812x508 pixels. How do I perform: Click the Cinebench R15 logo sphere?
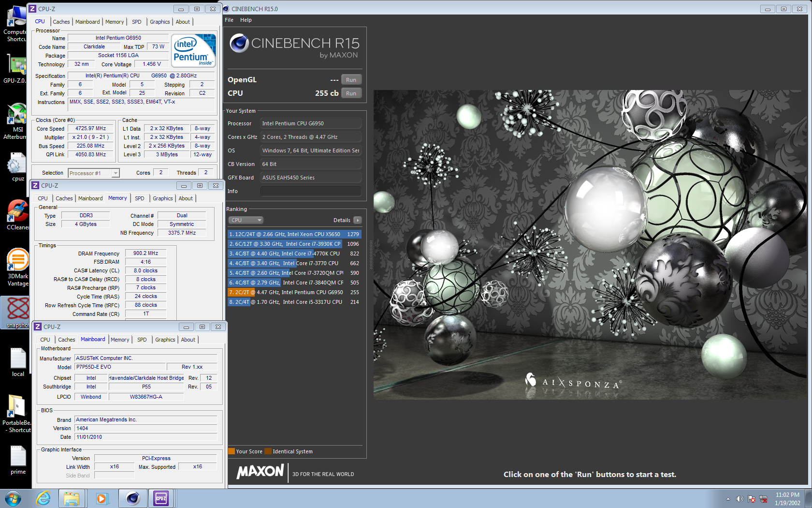pyautogui.click(x=239, y=43)
